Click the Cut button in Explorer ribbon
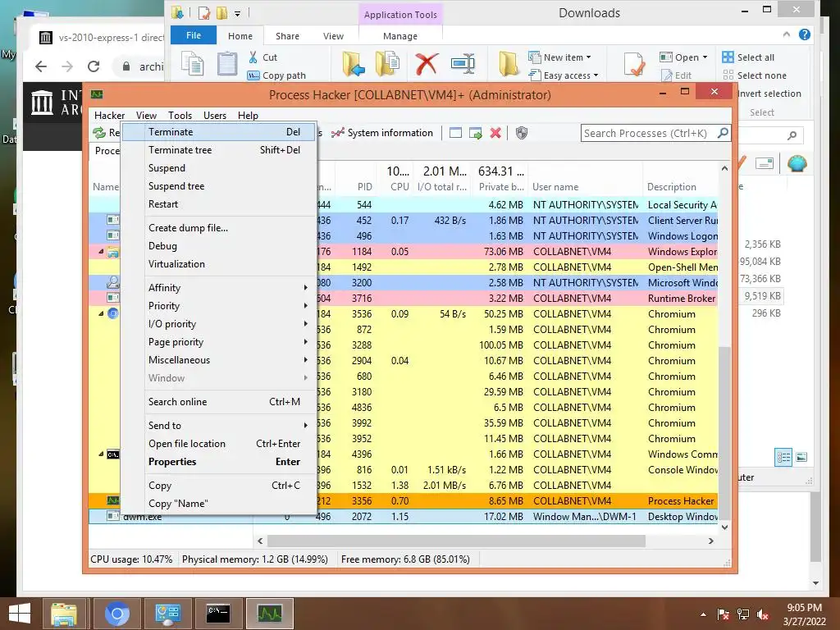The width and height of the screenshot is (840, 630). coord(262,57)
